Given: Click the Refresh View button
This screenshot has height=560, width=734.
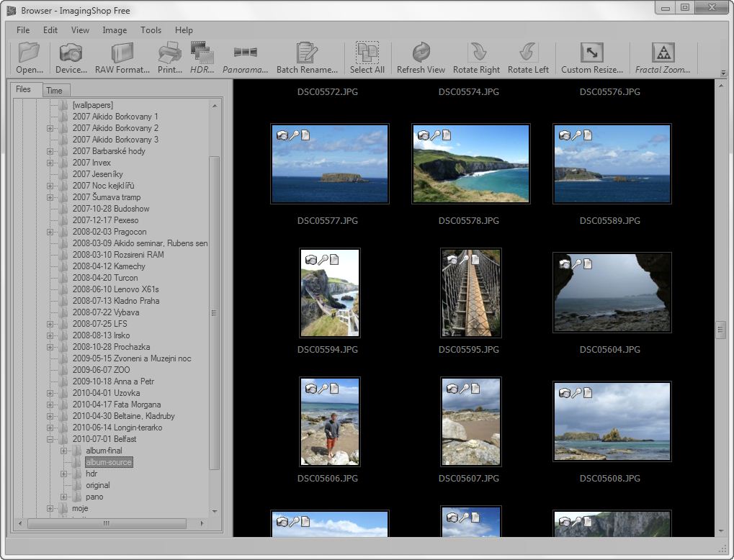Looking at the screenshot, I should [x=421, y=58].
